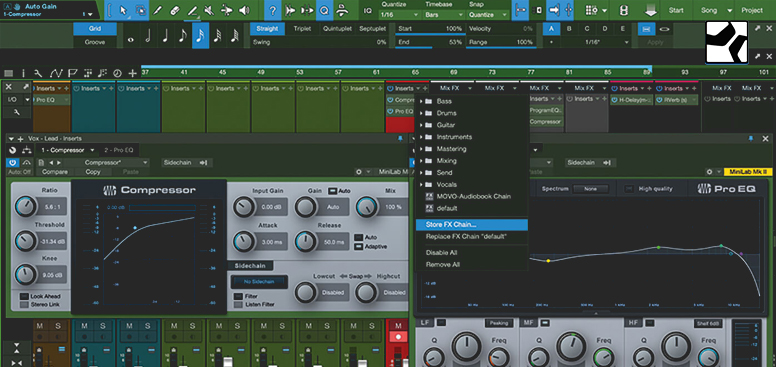Adjust the Ratio knob

[x=26, y=207]
